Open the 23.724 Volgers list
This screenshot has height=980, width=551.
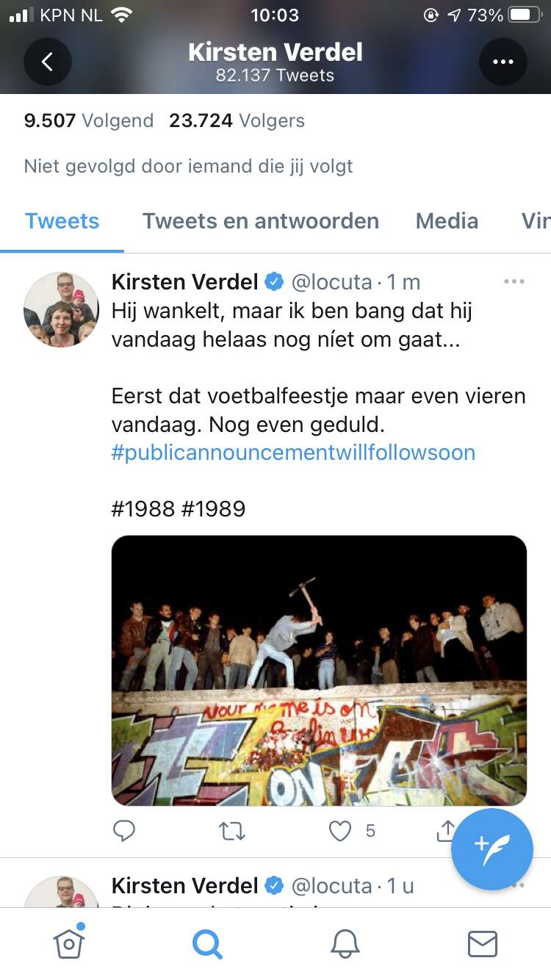coord(237,120)
